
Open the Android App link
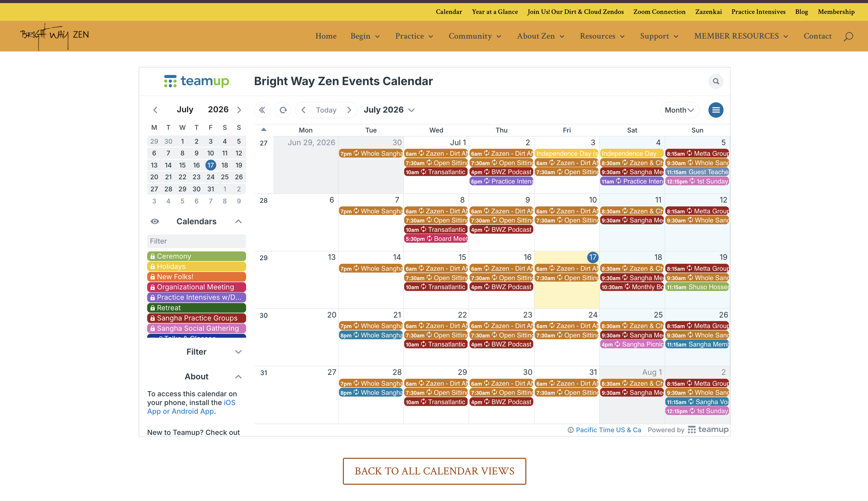[193, 411]
